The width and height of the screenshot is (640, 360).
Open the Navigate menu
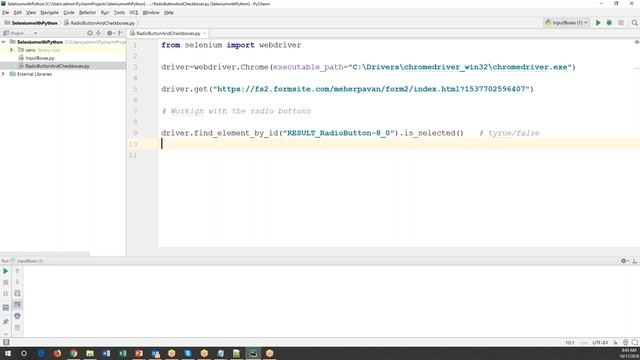click(49, 13)
